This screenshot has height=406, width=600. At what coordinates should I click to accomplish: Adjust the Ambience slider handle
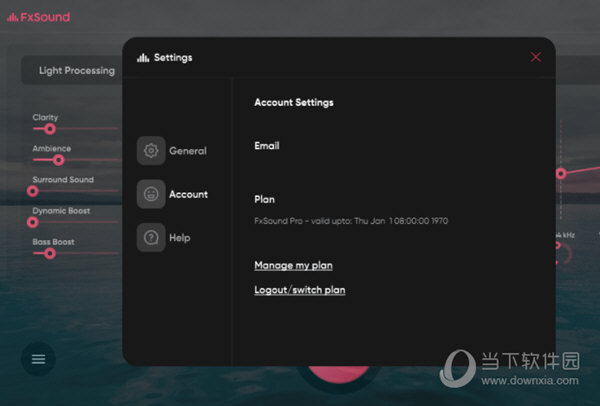(58, 160)
